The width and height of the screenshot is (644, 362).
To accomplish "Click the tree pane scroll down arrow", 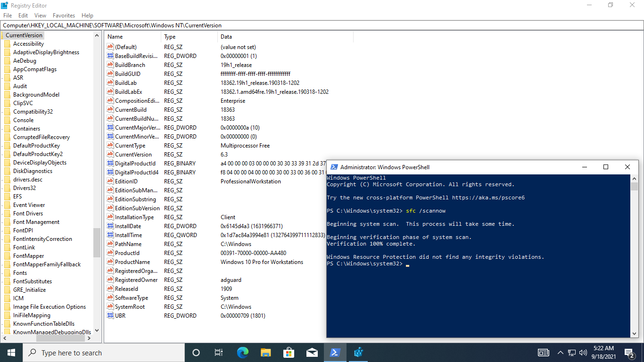I will [97, 330].
